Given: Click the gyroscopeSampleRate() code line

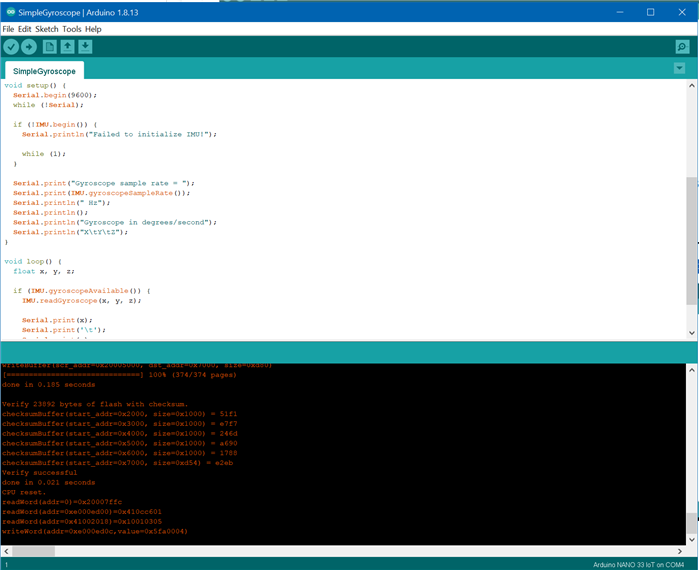Looking at the screenshot, I should tap(102, 193).
